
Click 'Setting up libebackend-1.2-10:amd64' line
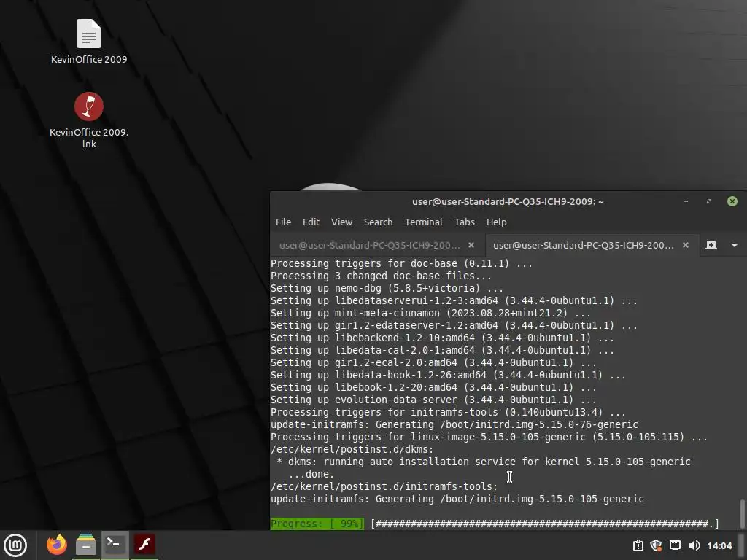[x=442, y=338]
